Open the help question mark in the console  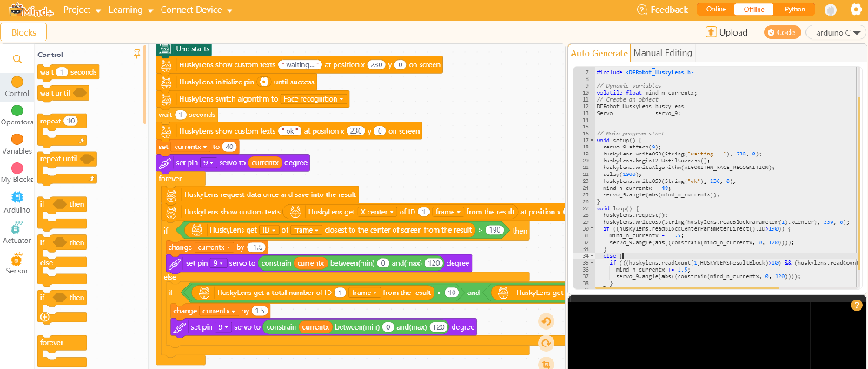pyautogui.click(x=857, y=305)
